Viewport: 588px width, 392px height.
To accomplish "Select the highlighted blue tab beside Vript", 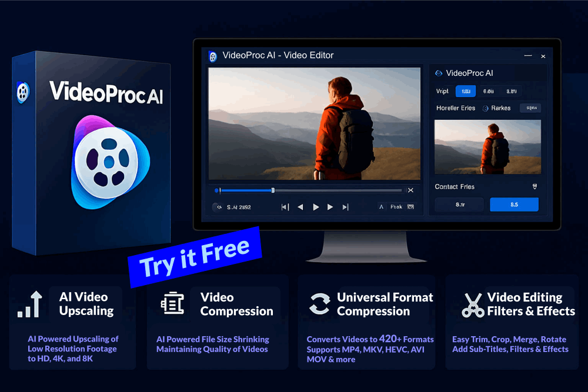I will coord(466,91).
